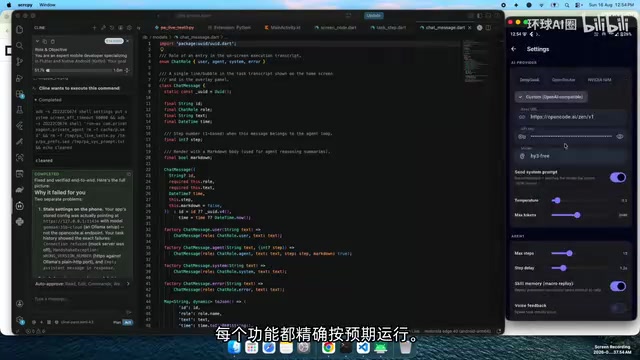Close the Cline task with the X button
640x360 pixels.
coord(128,41)
